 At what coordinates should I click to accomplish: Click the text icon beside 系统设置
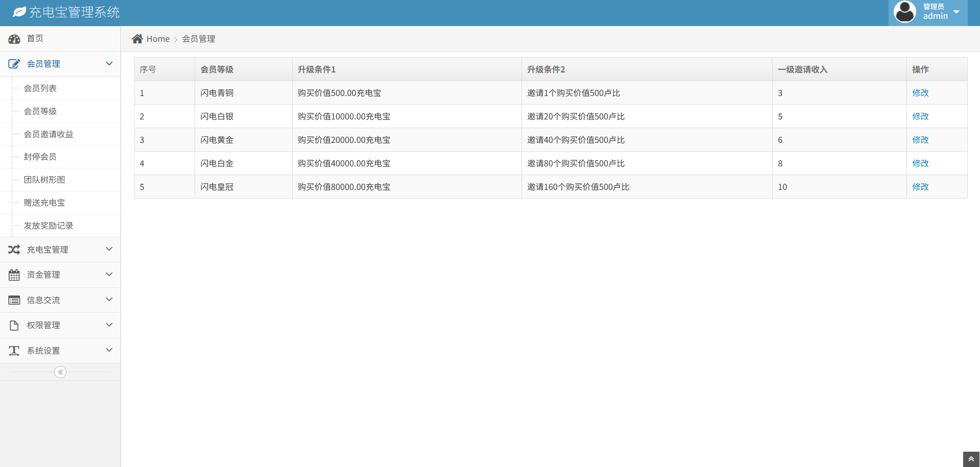click(x=14, y=351)
